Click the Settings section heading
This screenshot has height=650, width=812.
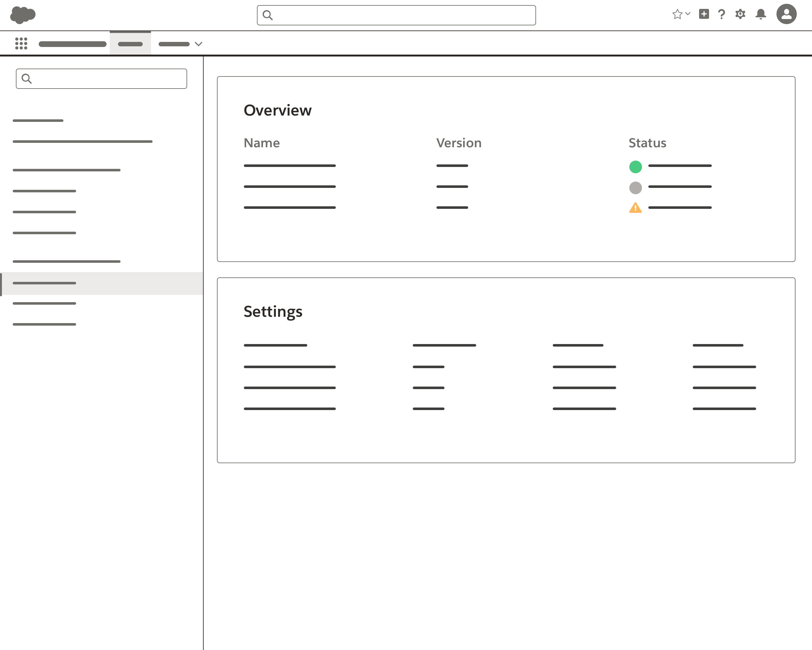[273, 312]
